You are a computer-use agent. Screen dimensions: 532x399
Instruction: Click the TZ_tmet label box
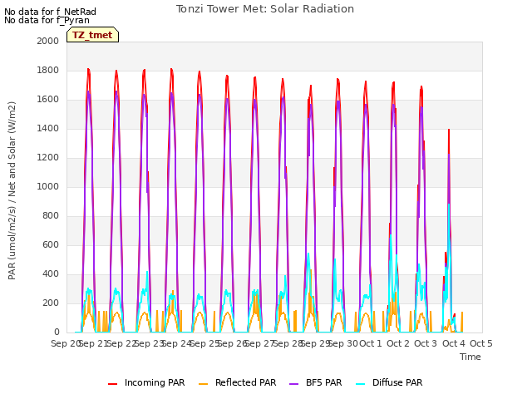click(92, 35)
